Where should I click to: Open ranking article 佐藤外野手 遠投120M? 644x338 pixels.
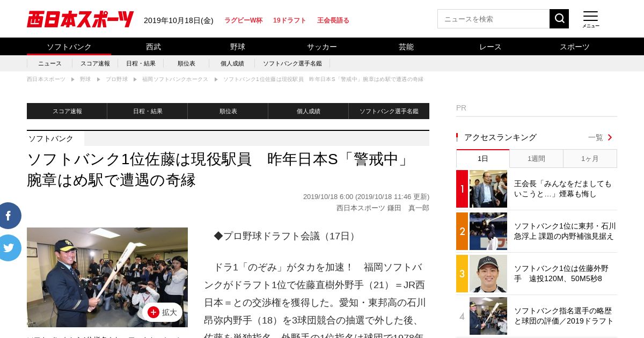(x=561, y=274)
